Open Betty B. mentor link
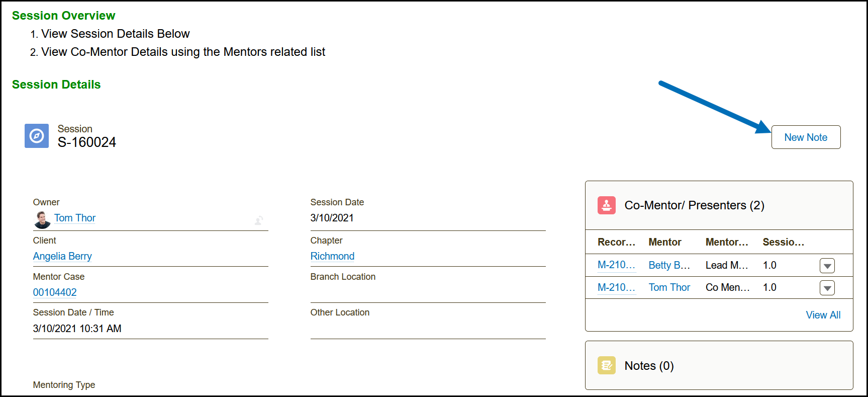Image resolution: width=868 pixels, height=397 pixels. tap(669, 265)
